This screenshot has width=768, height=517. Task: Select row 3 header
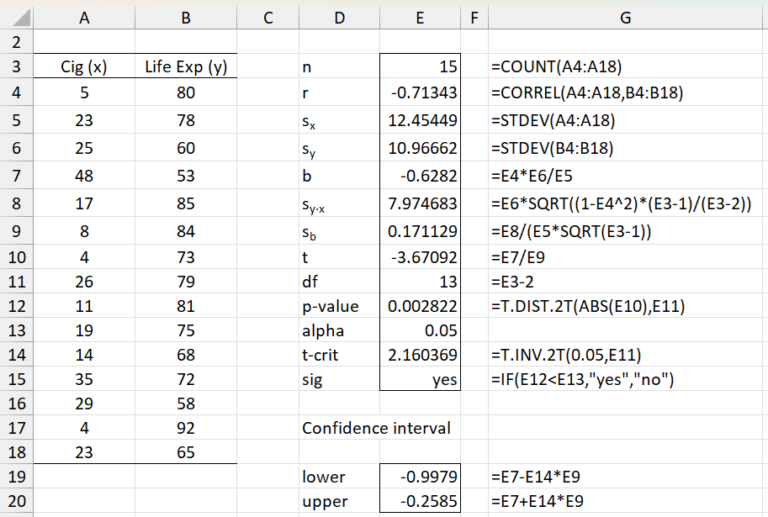click(17, 66)
